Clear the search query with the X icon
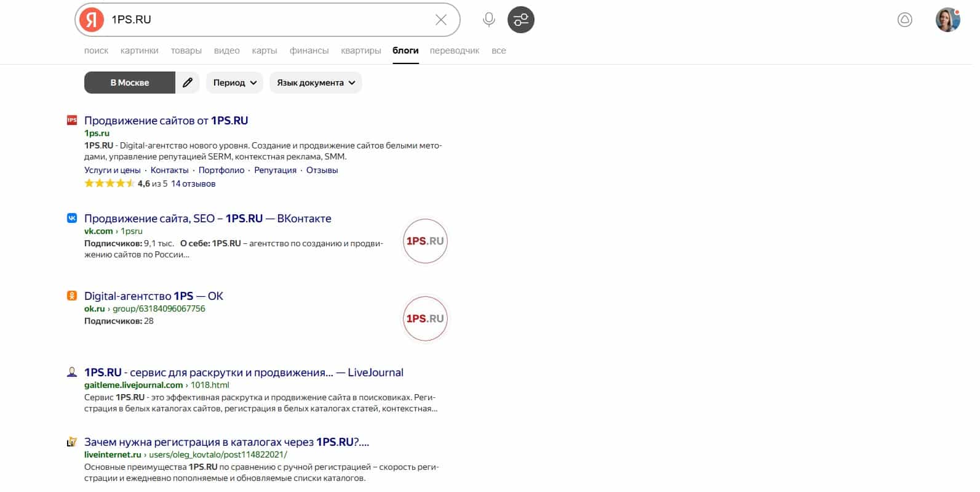Screen dimensions: 980x492 [x=441, y=20]
